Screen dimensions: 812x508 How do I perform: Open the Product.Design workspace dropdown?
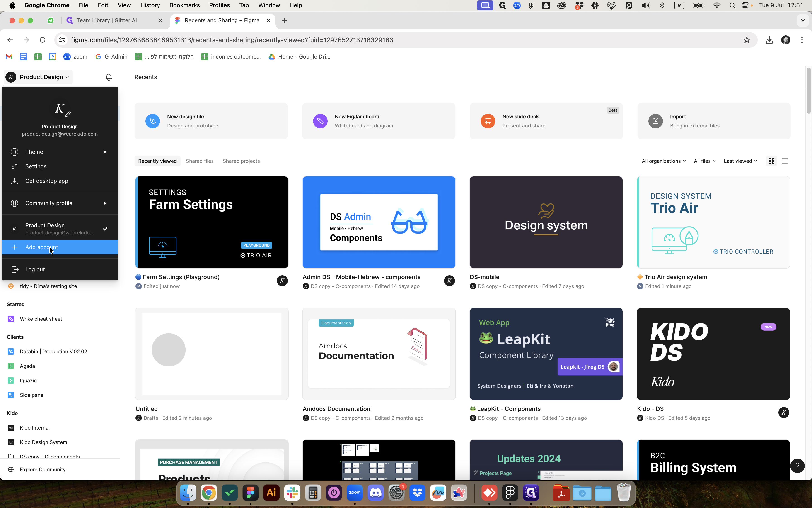pos(38,77)
